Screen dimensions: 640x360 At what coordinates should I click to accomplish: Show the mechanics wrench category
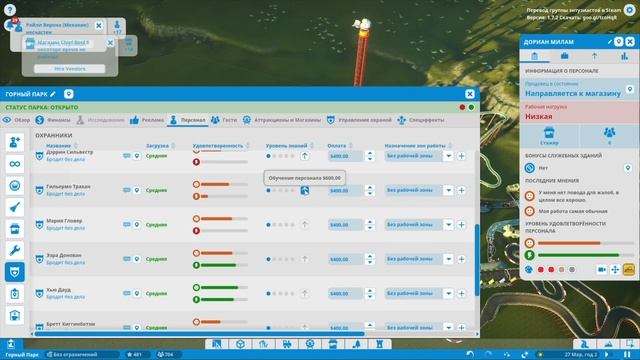click(15, 251)
